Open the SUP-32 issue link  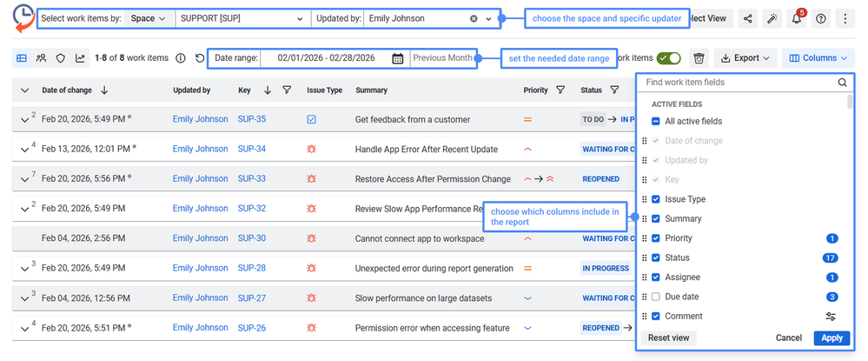[252, 209]
